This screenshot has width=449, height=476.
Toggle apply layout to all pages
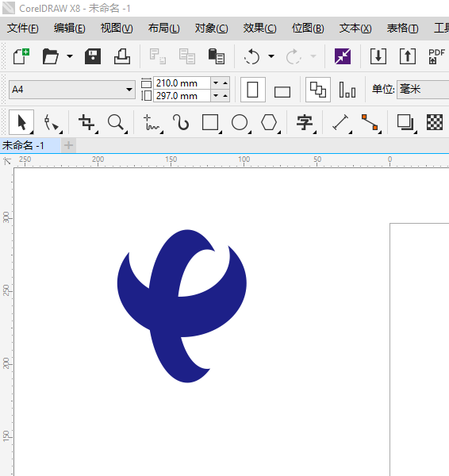[318, 90]
